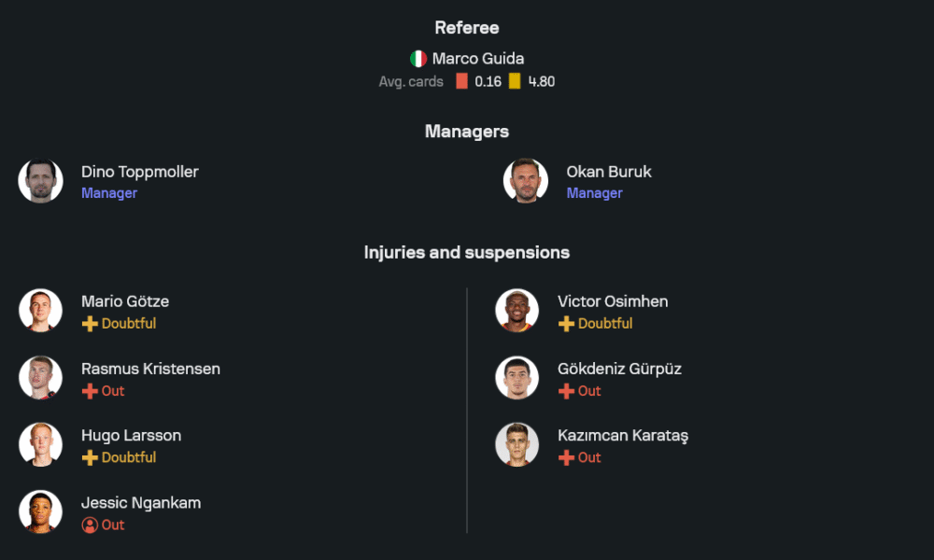Image resolution: width=934 pixels, height=560 pixels.
Task: Click the Manager label under Okan Buruk
Action: coord(594,193)
